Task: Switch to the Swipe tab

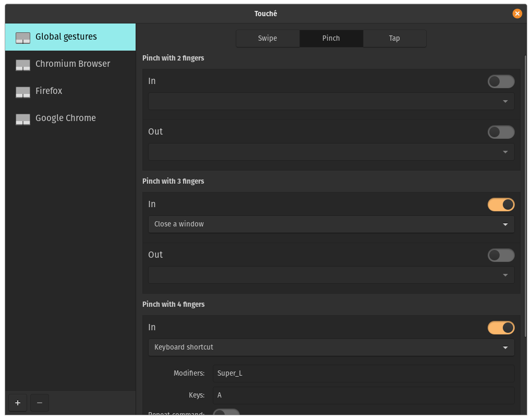Action: (268, 39)
